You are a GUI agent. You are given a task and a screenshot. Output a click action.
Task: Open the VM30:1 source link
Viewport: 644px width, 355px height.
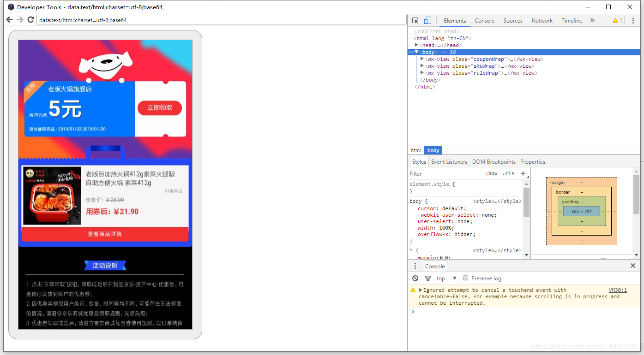(x=618, y=290)
